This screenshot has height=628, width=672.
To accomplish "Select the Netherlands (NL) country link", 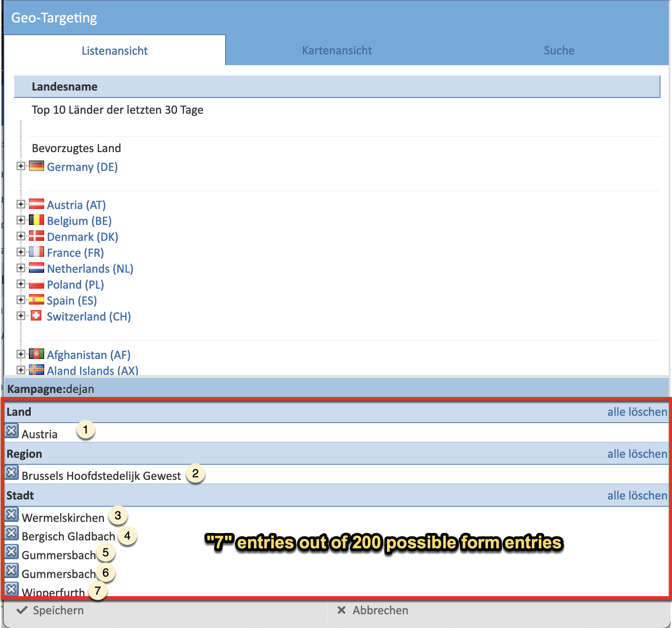I will click(90, 269).
